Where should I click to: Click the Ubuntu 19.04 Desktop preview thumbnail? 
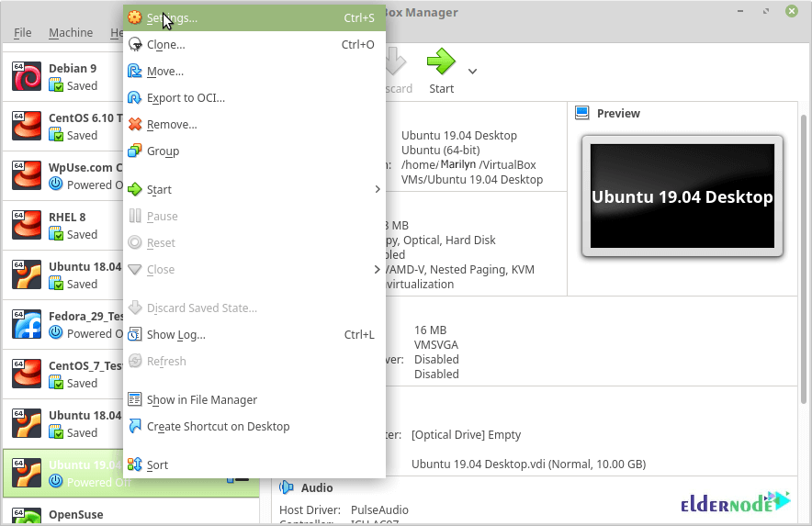coord(682,196)
